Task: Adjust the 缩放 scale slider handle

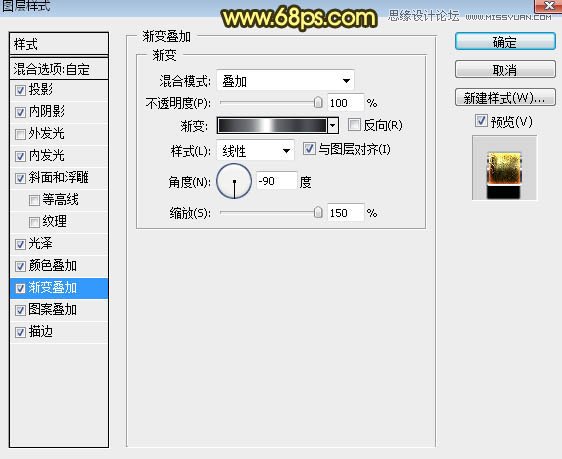Action: click(x=318, y=212)
